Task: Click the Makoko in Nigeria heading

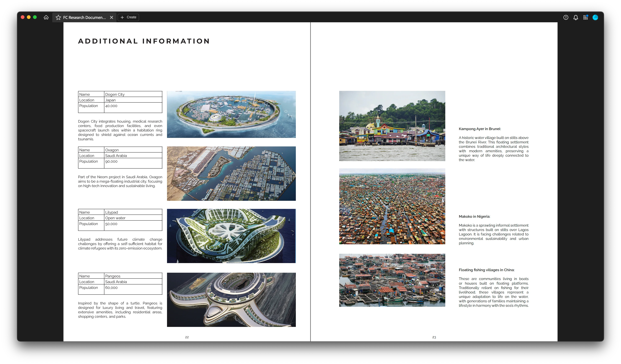Action: [x=474, y=217]
